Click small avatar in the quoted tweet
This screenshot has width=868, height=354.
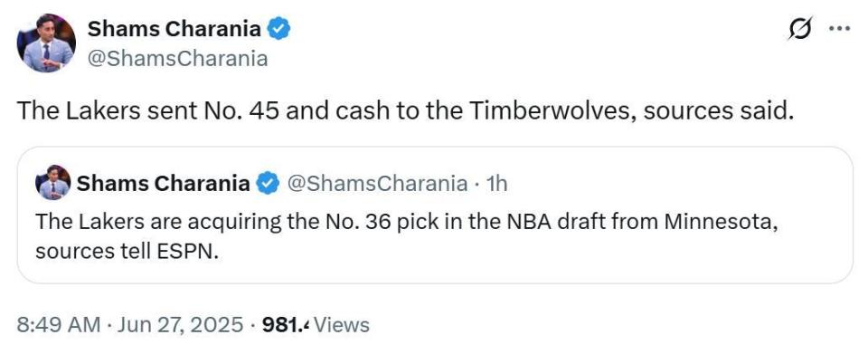click(52, 183)
